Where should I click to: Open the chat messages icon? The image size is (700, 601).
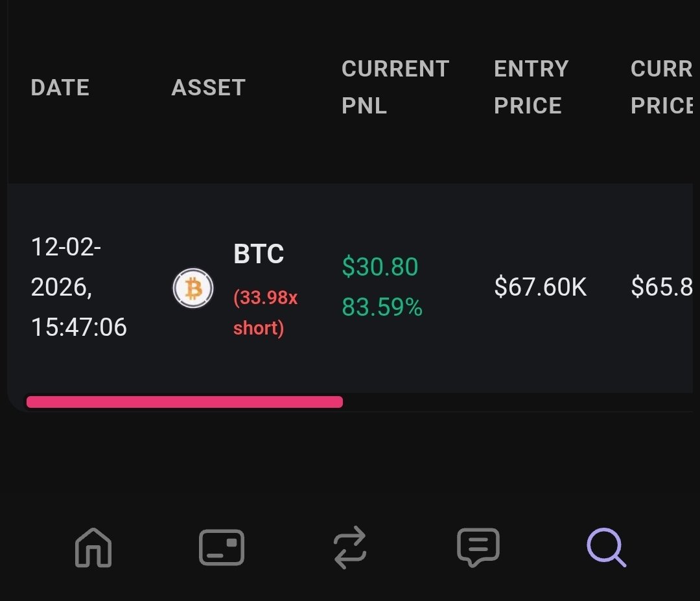478,547
